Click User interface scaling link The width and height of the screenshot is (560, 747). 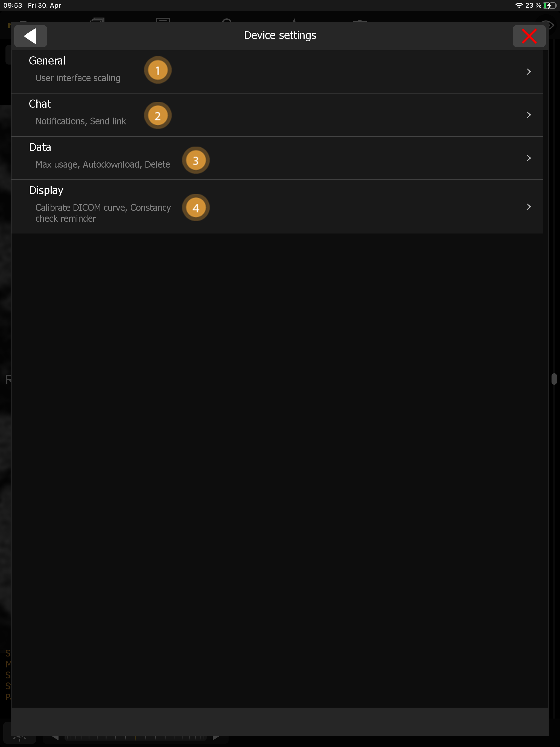click(78, 78)
